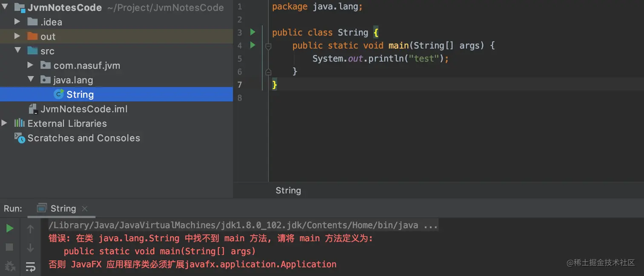
Task: Collapse the main method fold marker
Action: tap(268, 46)
